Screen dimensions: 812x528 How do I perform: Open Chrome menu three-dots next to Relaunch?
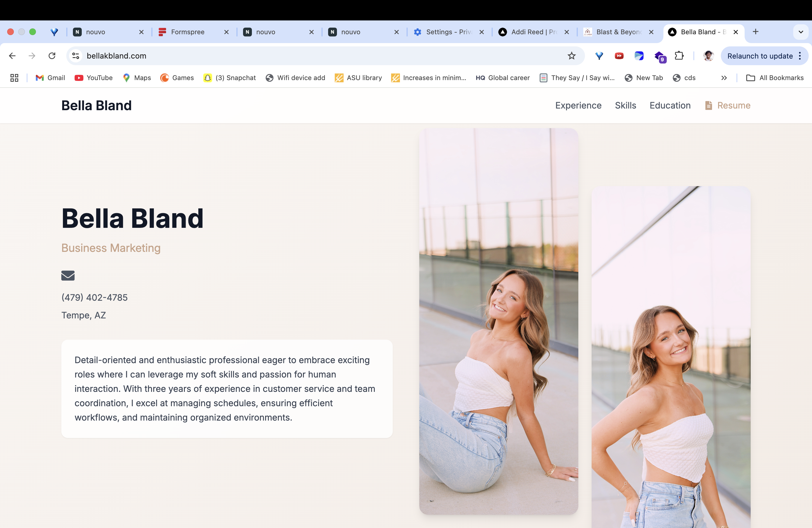[800, 56]
